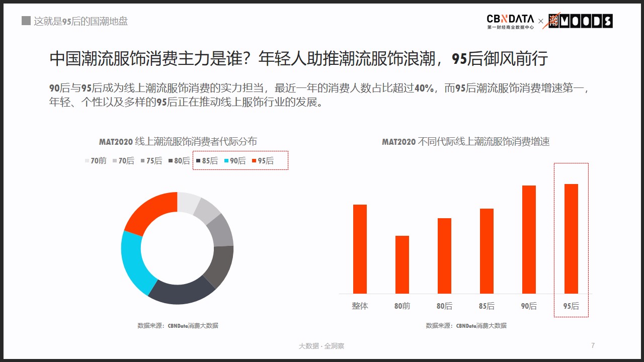Select the 70前 legend swatch
The height and width of the screenshot is (362, 644).
point(87,161)
